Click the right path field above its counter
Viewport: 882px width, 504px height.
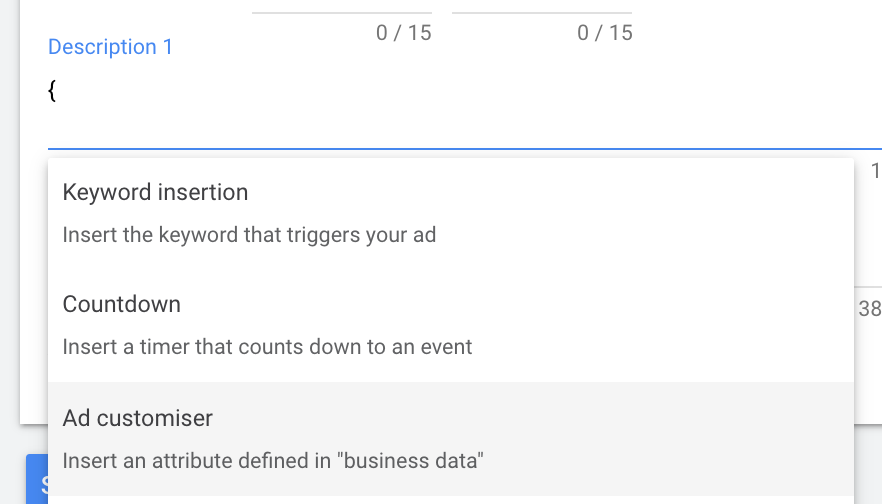tap(542, 7)
